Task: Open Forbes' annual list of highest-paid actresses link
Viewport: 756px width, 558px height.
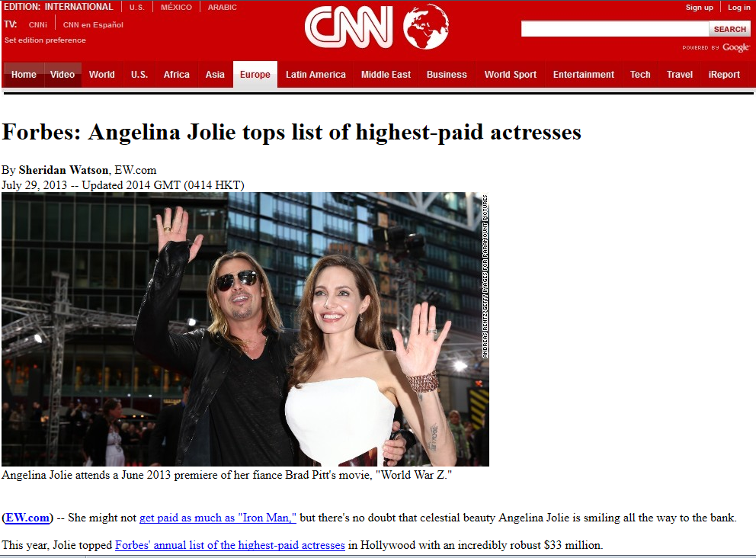Action: (x=230, y=545)
